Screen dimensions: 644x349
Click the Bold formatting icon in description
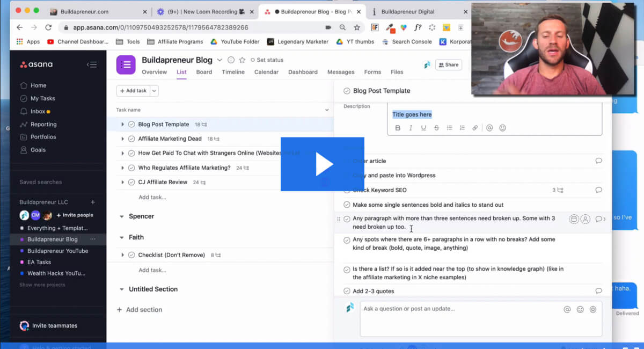point(398,128)
